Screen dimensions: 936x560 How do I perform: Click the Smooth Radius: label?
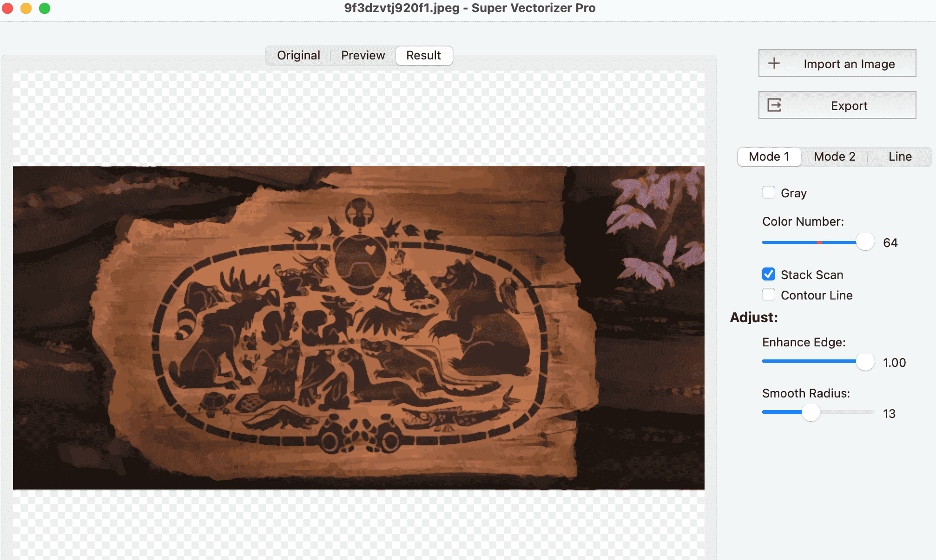[806, 393]
